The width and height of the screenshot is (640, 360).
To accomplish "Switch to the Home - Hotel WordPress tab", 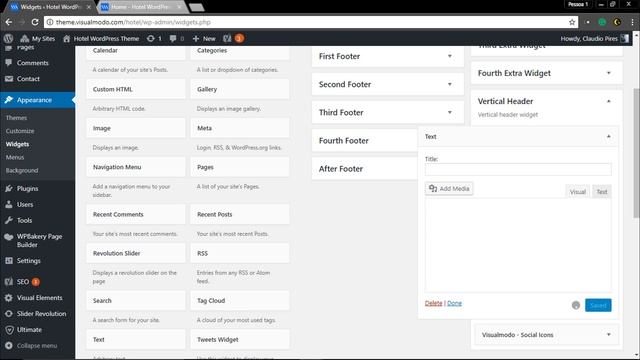I will [x=141, y=7].
